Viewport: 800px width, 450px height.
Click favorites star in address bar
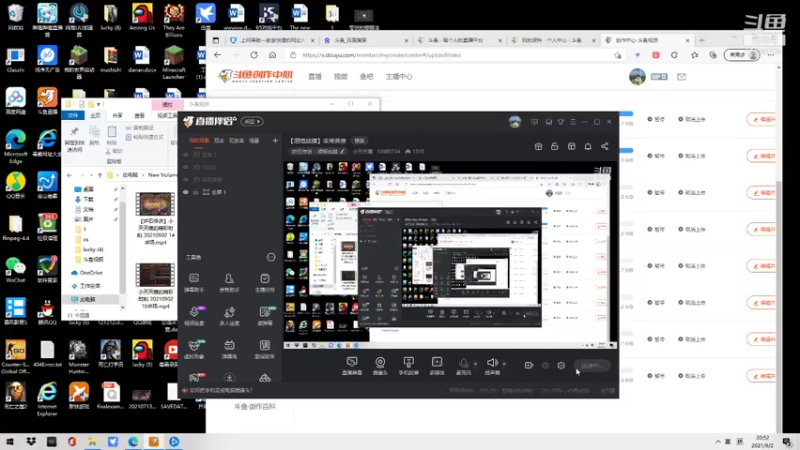click(618, 55)
